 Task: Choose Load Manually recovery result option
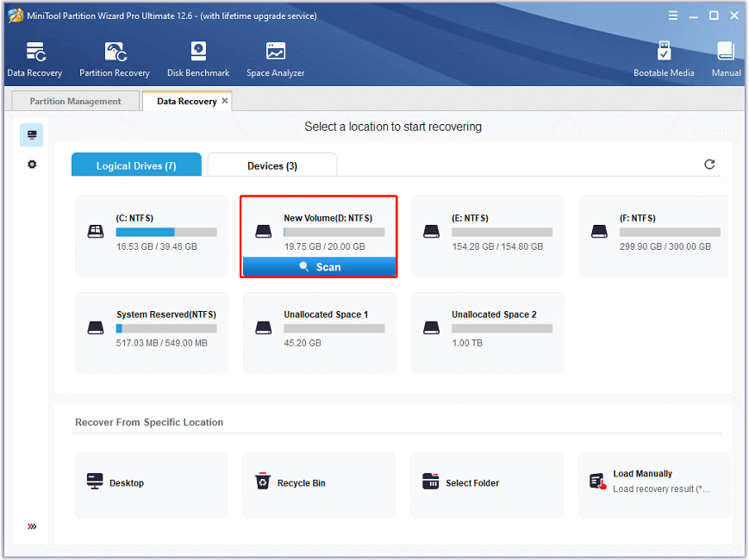click(654, 485)
